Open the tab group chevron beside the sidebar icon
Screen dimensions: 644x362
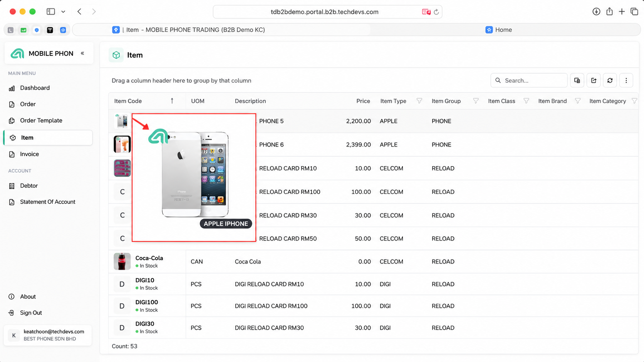click(63, 12)
